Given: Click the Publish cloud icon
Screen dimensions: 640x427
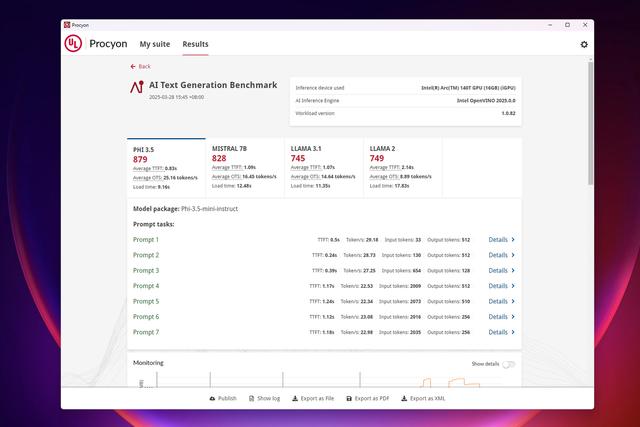Looking at the screenshot, I should [x=212, y=398].
